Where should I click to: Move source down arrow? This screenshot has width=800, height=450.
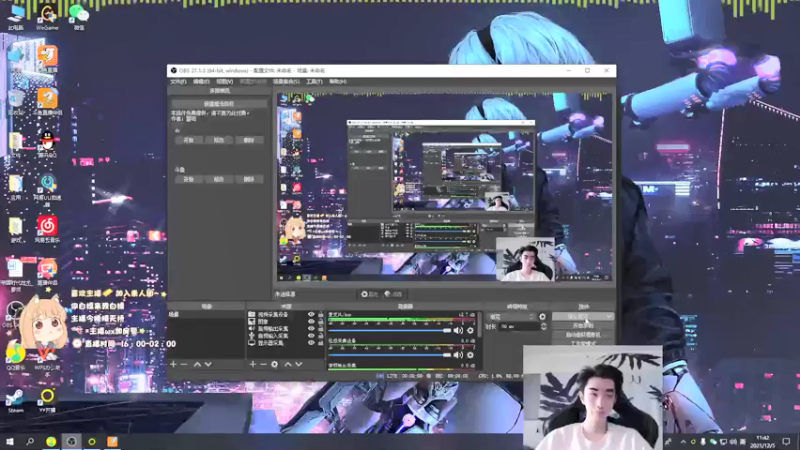pos(299,364)
